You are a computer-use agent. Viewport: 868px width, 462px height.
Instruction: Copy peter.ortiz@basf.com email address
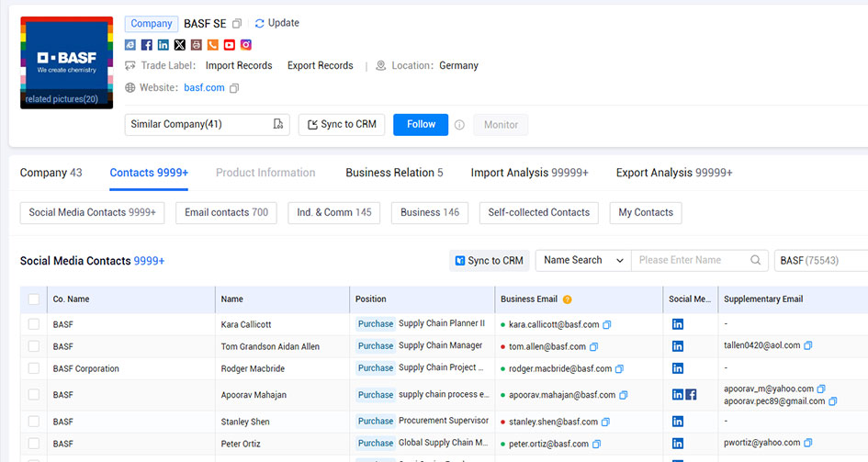596,444
